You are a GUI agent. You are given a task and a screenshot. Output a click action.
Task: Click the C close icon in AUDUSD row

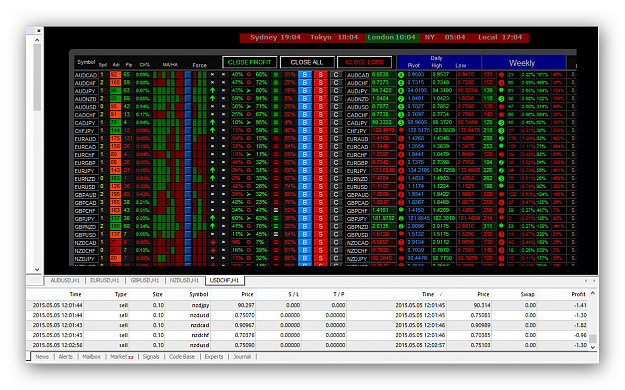(x=336, y=106)
